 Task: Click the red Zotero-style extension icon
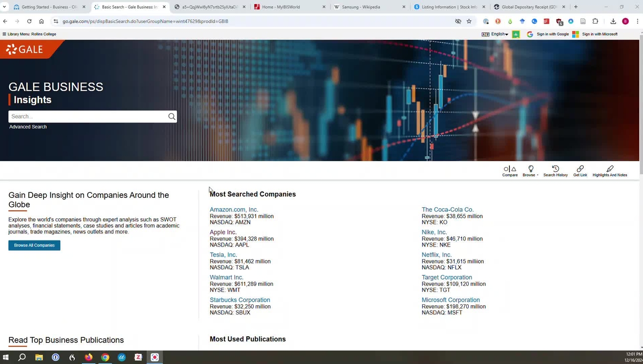pos(547,21)
